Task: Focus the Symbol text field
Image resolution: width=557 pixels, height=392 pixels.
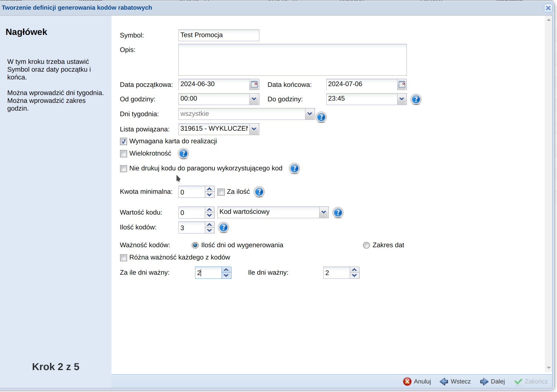Action: coord(219,35)
